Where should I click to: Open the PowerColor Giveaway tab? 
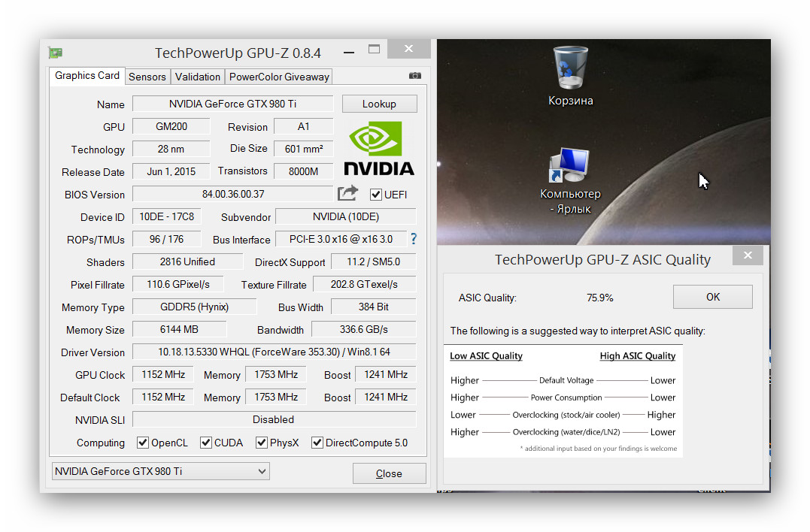(279, 77)
